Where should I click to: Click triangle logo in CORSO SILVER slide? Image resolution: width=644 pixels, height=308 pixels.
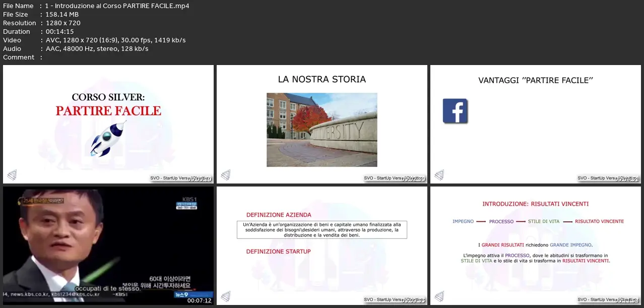(x=12, y=175)
